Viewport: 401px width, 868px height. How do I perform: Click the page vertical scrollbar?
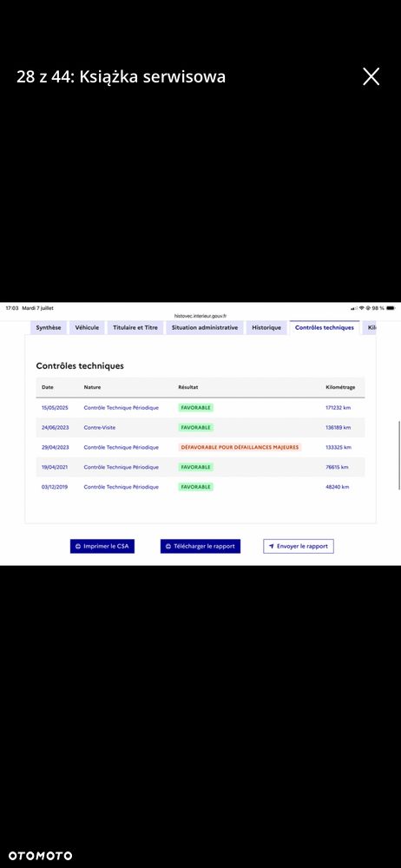point(398,455)
